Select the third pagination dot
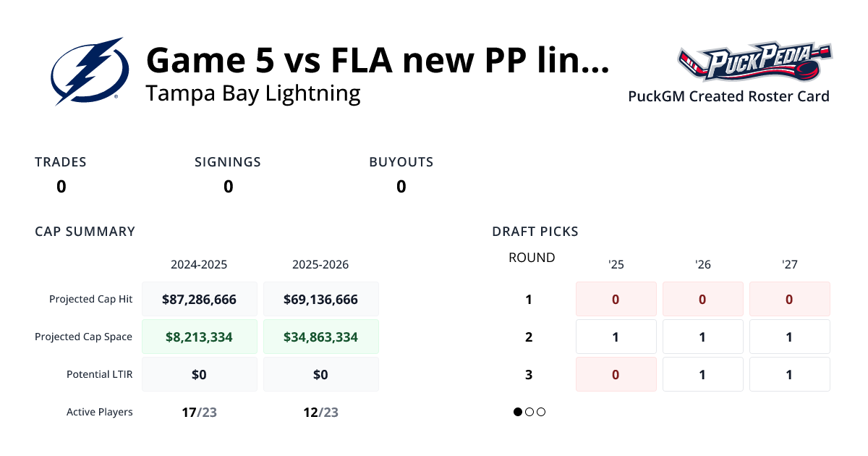This screenshot has width=868, height=456. click(540, 412)
